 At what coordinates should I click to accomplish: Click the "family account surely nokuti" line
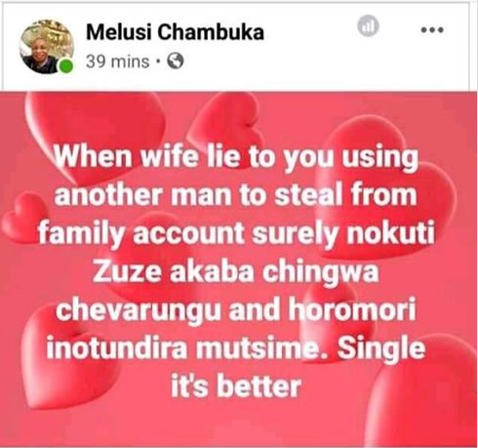coord(236,233)
